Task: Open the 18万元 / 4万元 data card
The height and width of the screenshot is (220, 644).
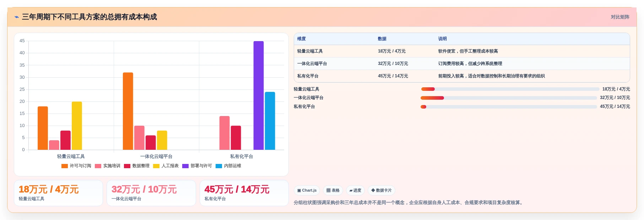Action: point(58,193)
